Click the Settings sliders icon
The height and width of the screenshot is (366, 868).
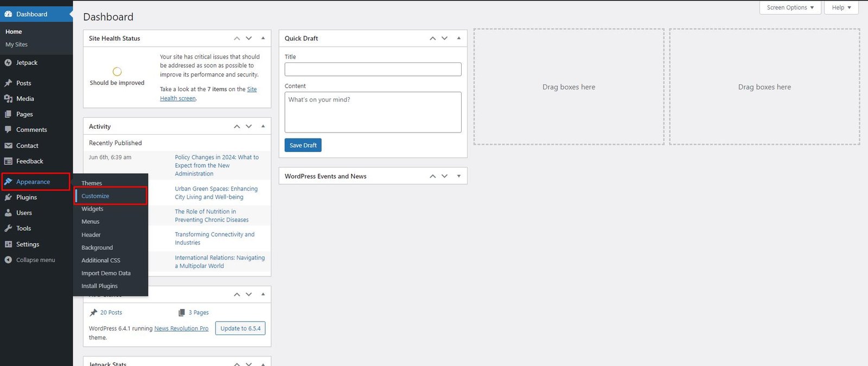point(8,244)
